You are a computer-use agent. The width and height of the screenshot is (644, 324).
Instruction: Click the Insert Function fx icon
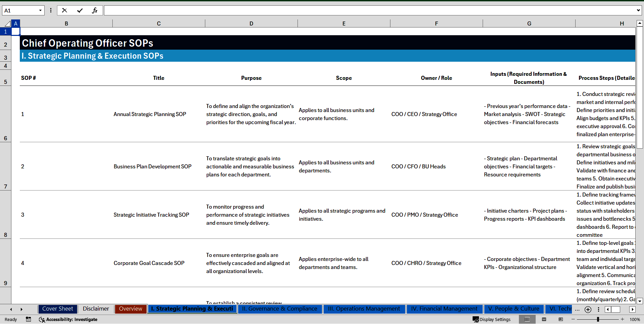95,10
